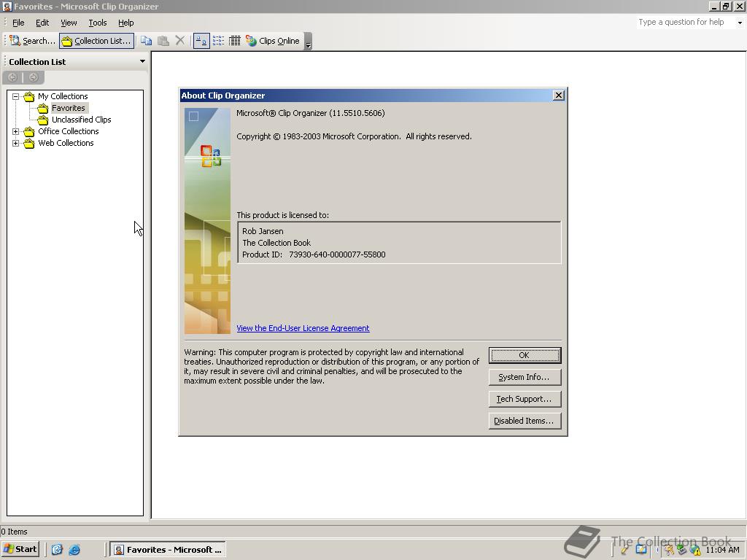Click the 11:04 AM clock

click(722, 550)
